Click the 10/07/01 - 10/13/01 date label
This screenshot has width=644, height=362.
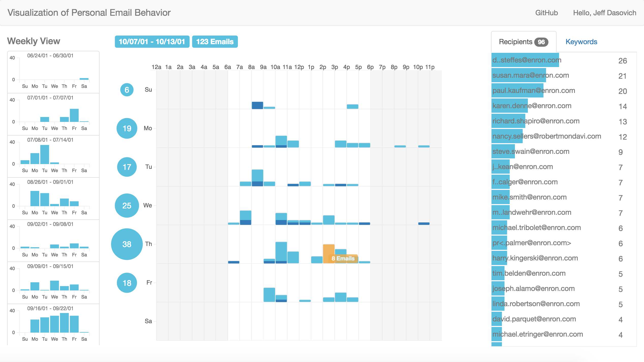click(152, 42)
